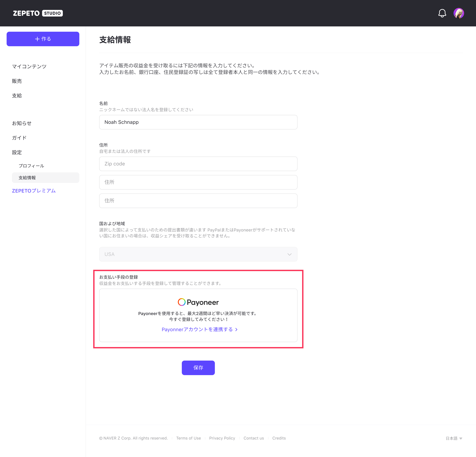The height and width of the screenshot is (457, 476).
Task: Open the notifications bell
Action: pyautogui.click(x=442, y=13)
